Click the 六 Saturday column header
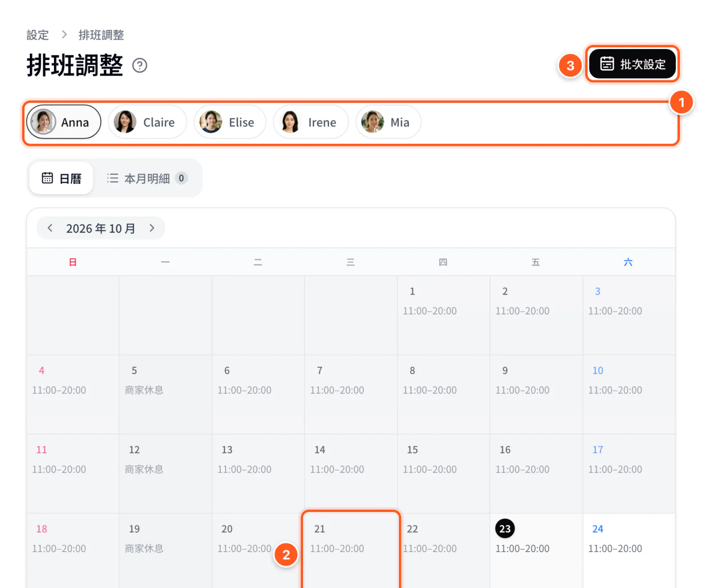This screenshot has height=588, width=702. pos(628,262)
